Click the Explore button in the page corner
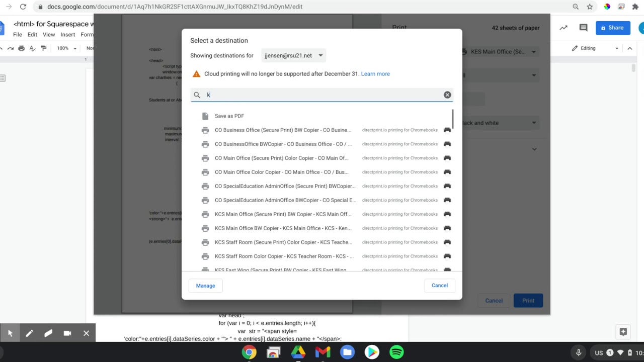 [623, 332]
